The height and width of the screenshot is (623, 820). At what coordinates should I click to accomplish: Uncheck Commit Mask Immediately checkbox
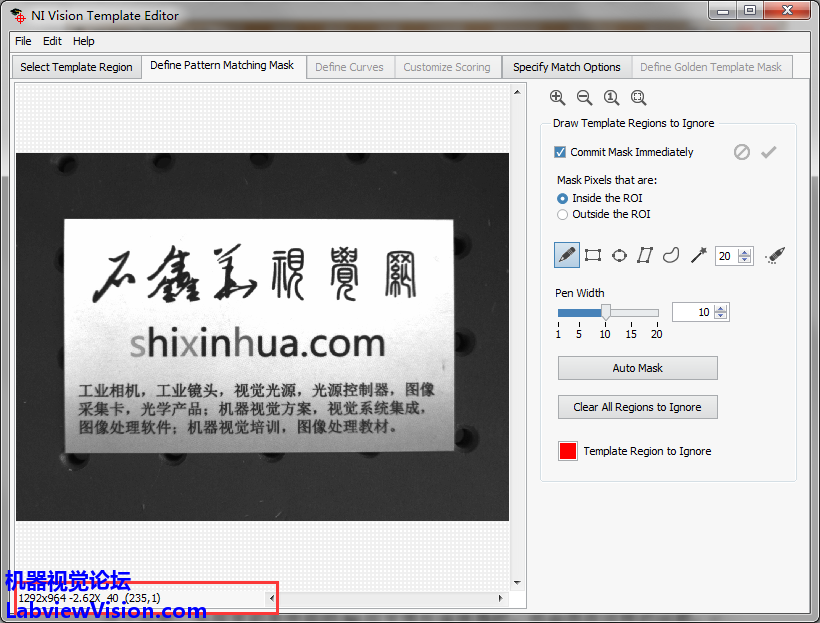[x=561, y=152]
